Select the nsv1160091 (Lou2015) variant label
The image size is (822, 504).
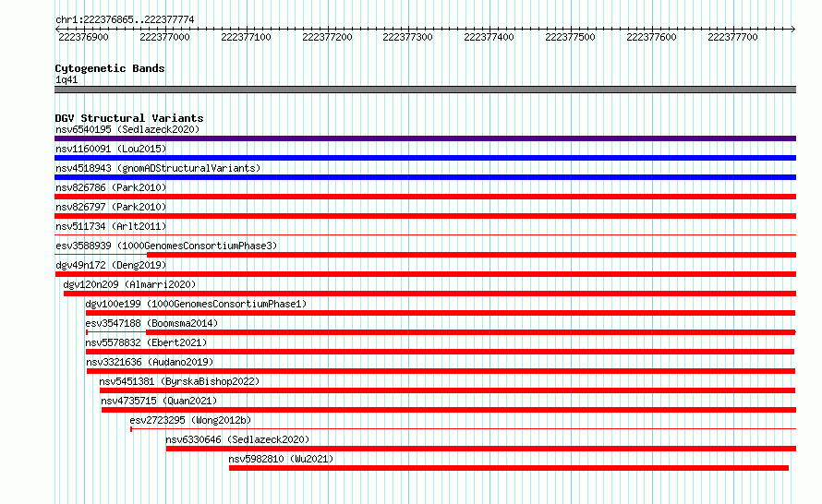point(111,149)
